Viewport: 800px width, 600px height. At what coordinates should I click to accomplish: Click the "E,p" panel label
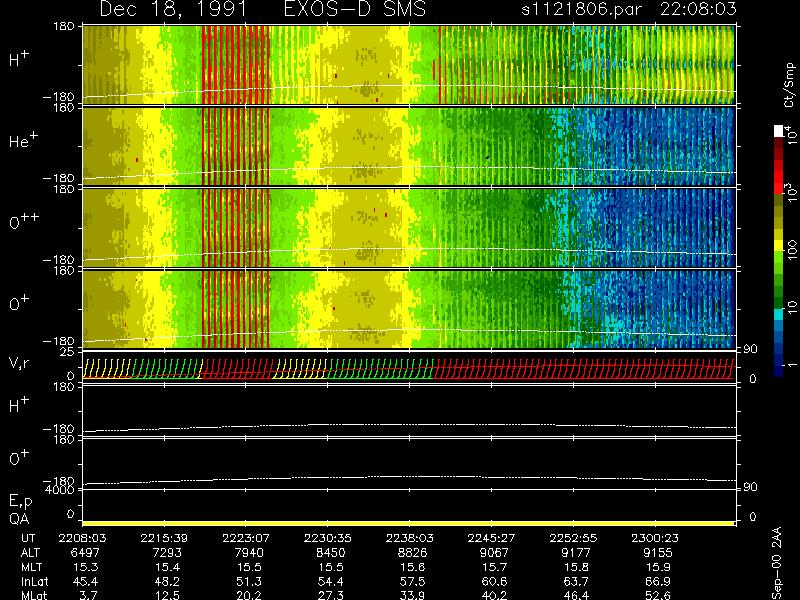point(20,502)
